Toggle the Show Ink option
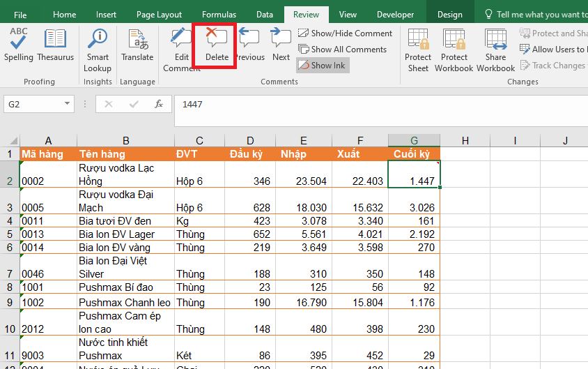This screenshot has height=369, width=588. pos(321,65)
